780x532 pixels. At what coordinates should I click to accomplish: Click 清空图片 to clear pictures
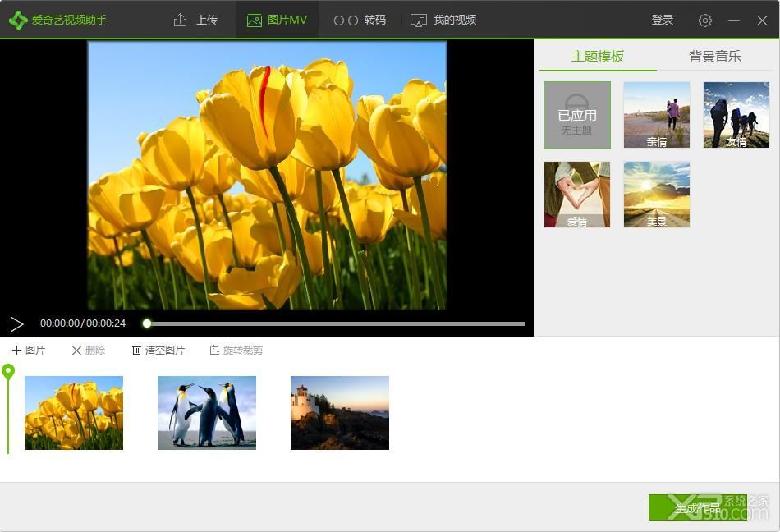pyautogui.click(x=158, y=351)
